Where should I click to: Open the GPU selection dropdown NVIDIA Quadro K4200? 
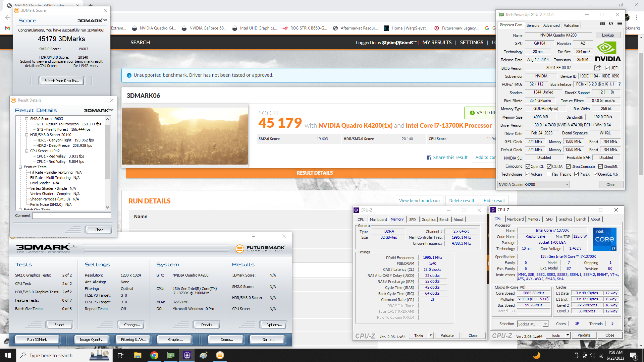point(533,185)
